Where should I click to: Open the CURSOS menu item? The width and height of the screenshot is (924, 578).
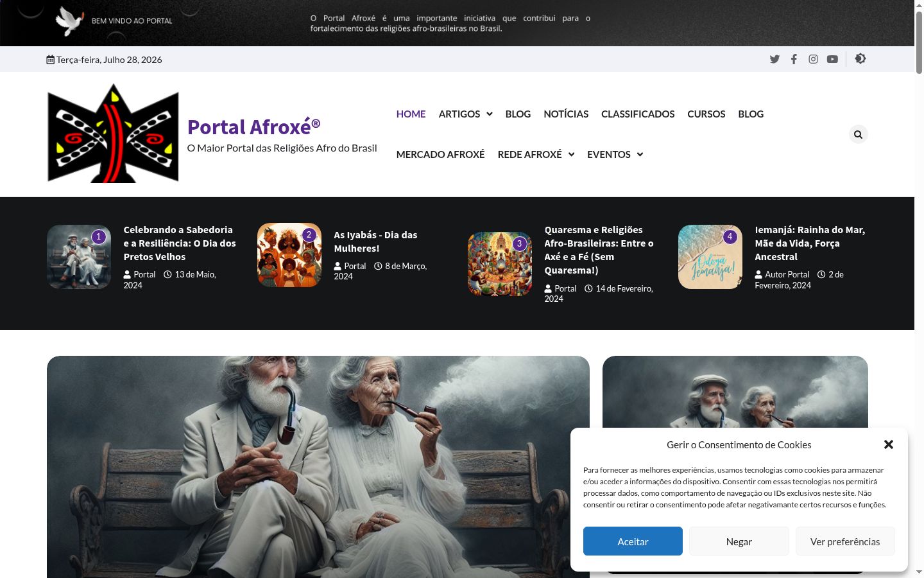point(706,114)
